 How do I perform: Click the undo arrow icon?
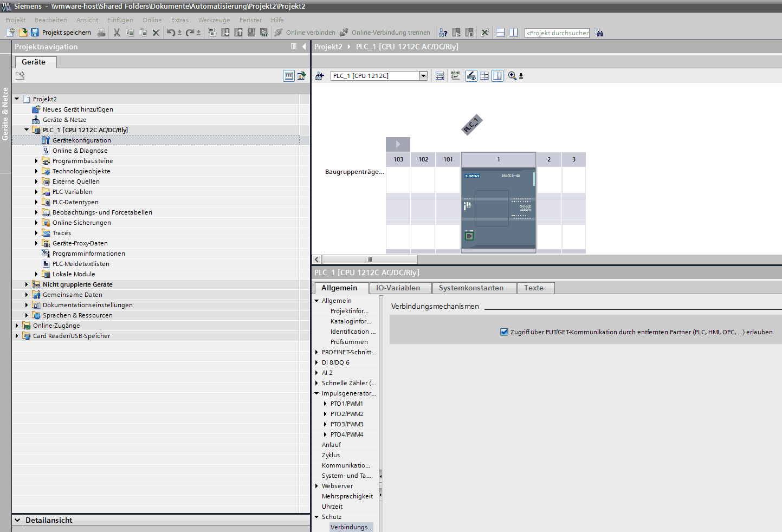171,33
